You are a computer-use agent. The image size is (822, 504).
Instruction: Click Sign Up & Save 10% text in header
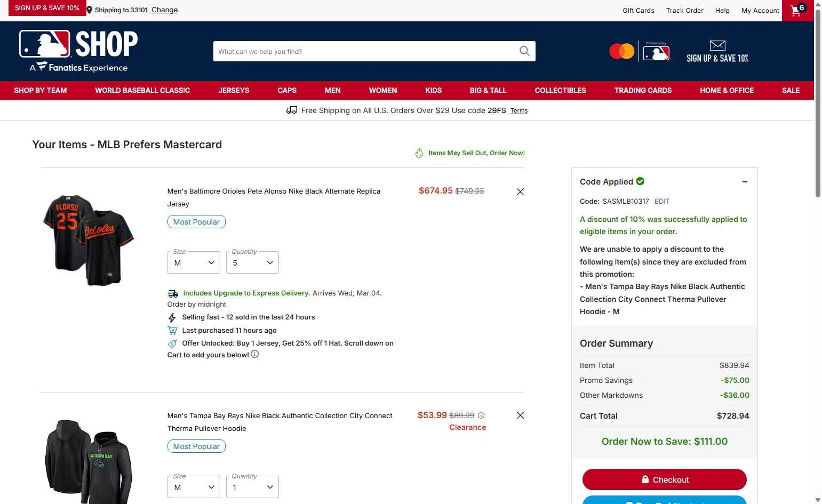click(717, 58)
